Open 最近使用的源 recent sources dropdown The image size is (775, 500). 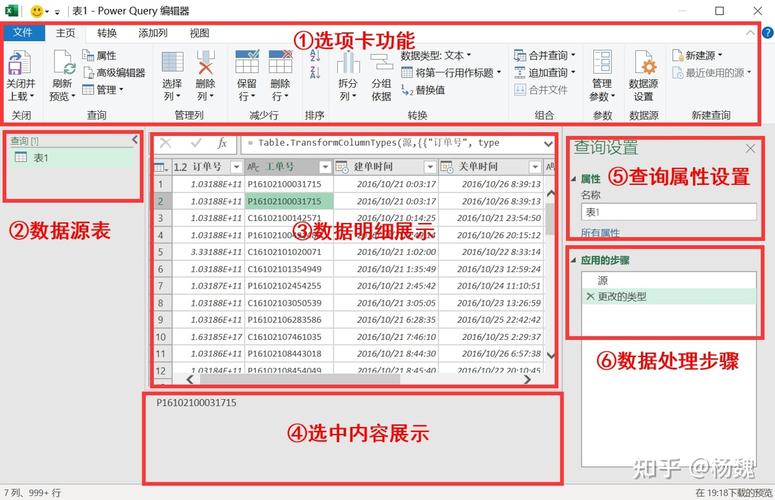tap(712, 73)
